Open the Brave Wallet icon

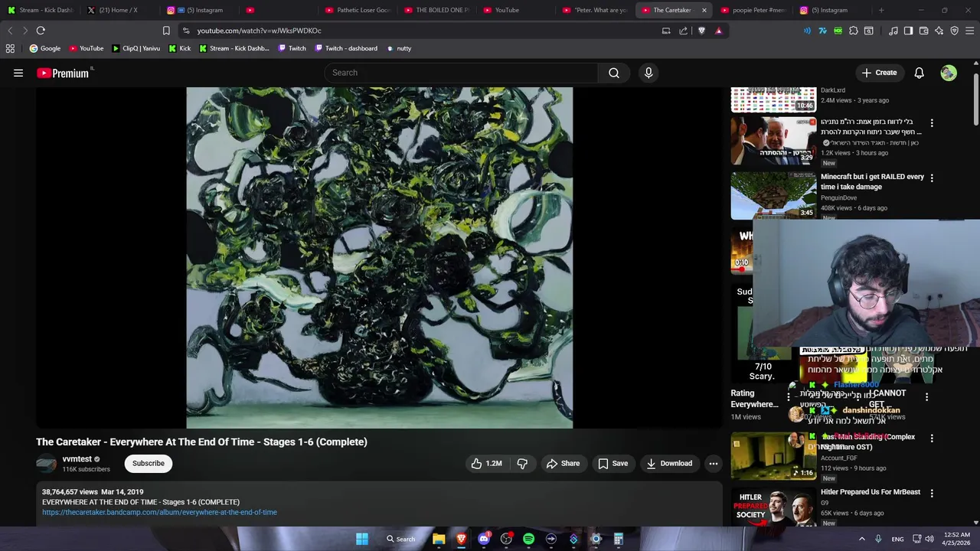(x=923, y=31)
